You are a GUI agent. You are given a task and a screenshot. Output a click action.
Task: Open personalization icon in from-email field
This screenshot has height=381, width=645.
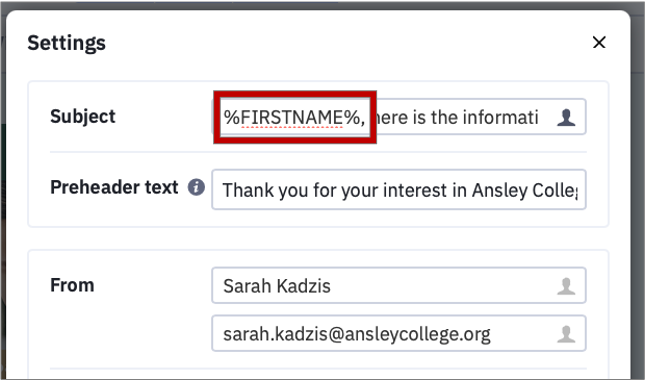click(x=566, y=334)
